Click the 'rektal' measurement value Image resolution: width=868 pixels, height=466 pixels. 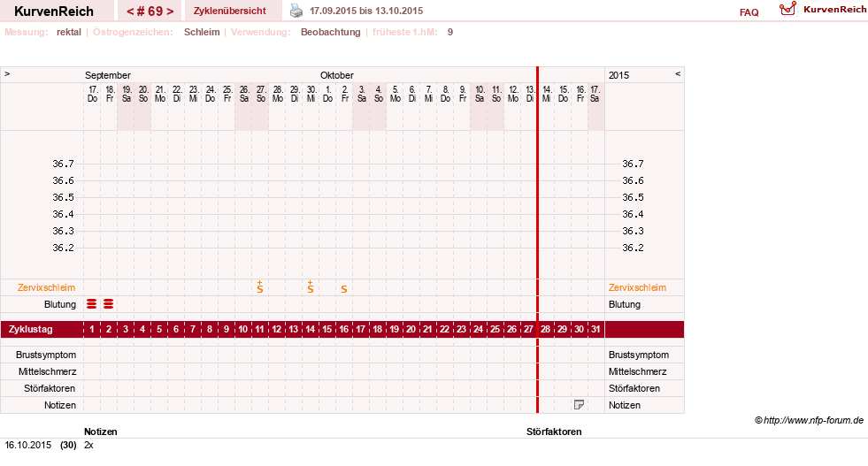click(x=69, y=32)
